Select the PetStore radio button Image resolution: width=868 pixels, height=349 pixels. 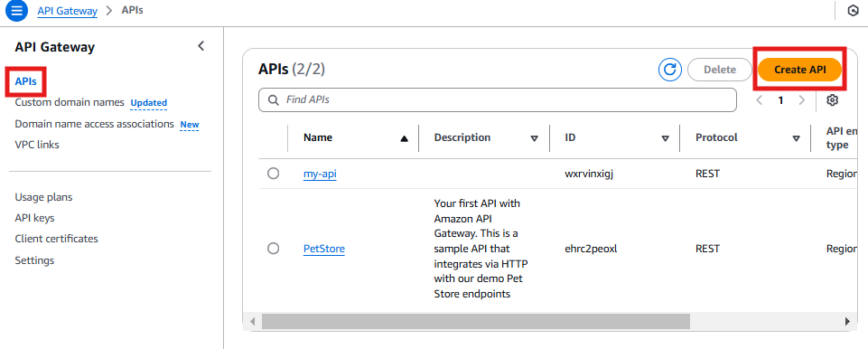pyautogui.click(x=273, y=249)
